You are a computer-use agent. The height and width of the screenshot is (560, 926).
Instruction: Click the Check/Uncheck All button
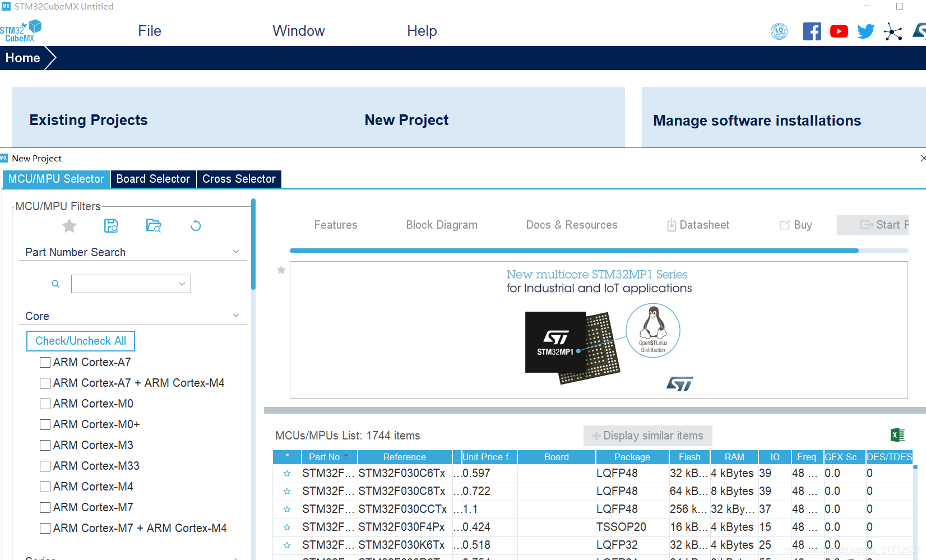[81, 341]
